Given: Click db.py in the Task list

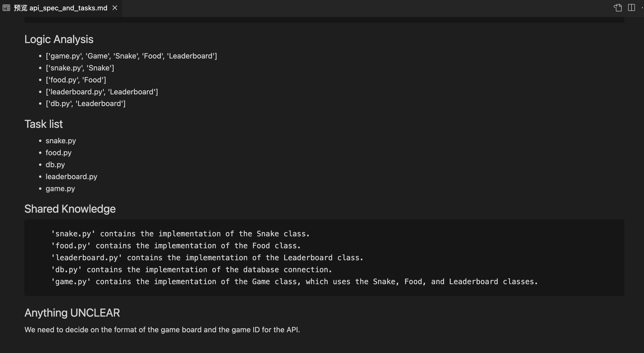Looking at the screenshot, I should coord(55,165).
